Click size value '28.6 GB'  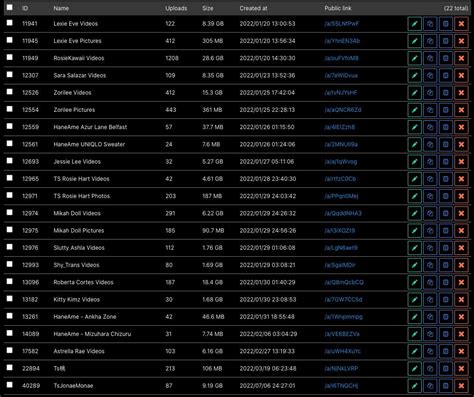coord(213,58)
